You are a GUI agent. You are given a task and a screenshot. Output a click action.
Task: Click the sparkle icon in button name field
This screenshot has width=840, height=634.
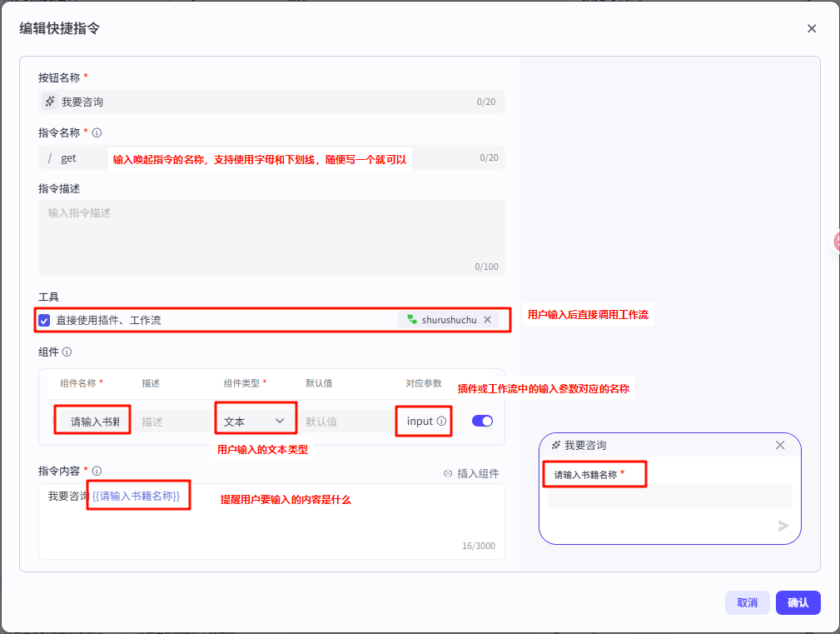(x=50, y=102)
